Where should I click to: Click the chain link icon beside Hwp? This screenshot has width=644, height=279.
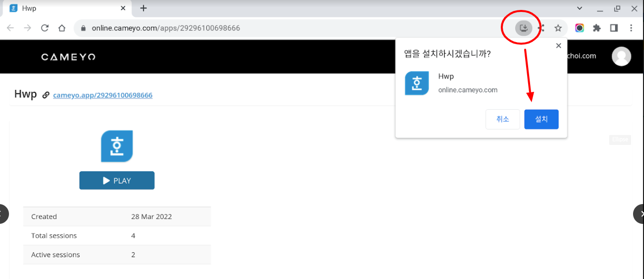click(x=46, y=95)
